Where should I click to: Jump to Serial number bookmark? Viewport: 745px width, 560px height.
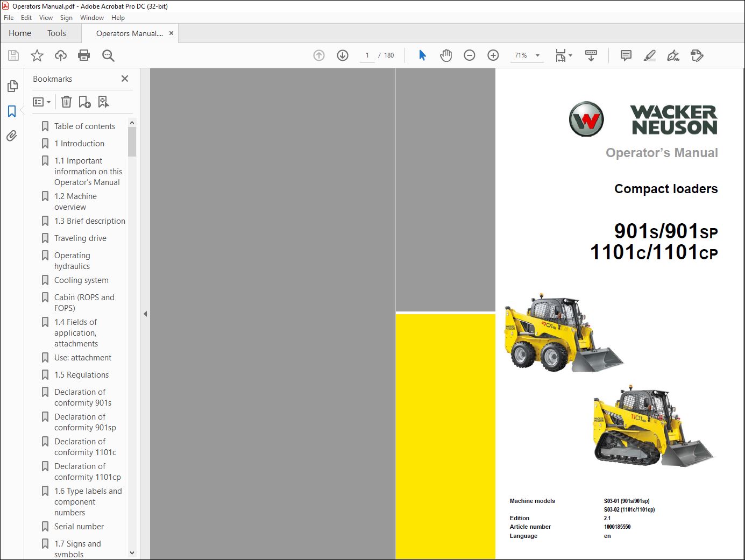click(79, 527)
